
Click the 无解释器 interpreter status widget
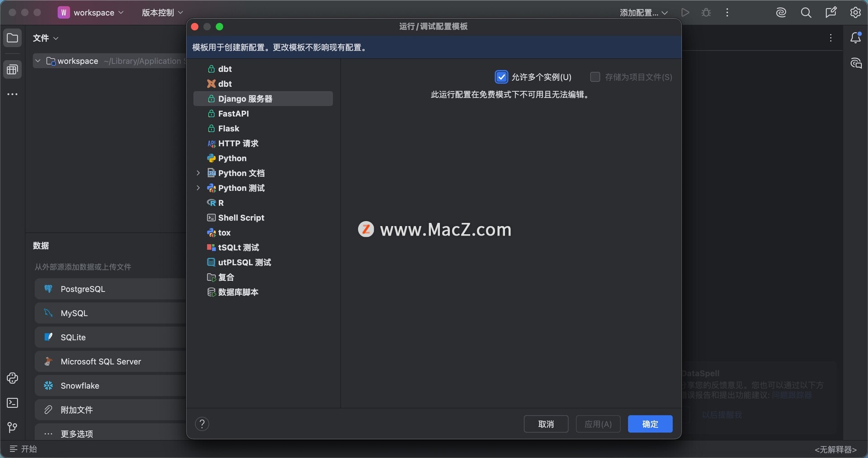pos(835,449)
